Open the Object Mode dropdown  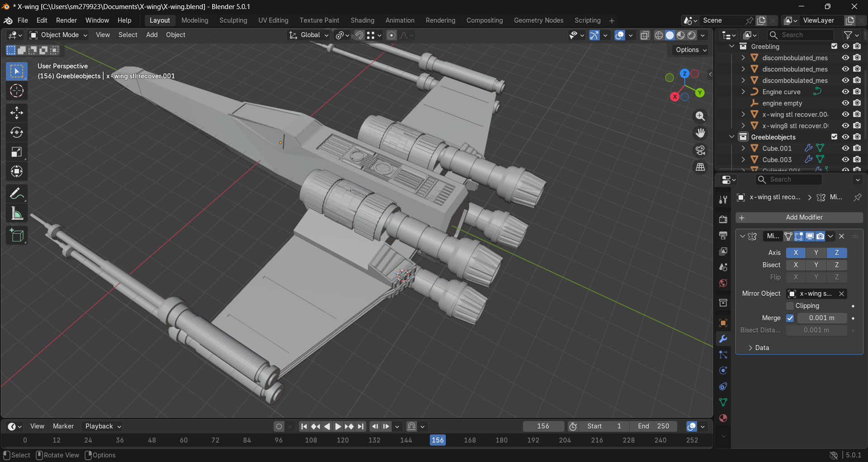pyautogui.click(x=58, y=35)
